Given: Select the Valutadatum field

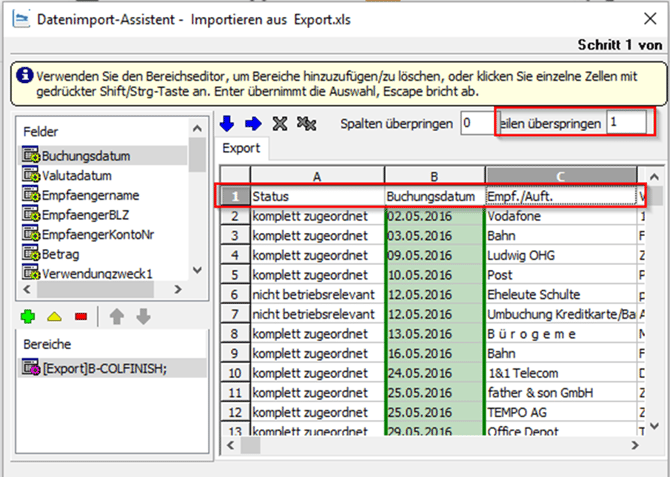Looking at the screenshot, I should tap(76, 175).
